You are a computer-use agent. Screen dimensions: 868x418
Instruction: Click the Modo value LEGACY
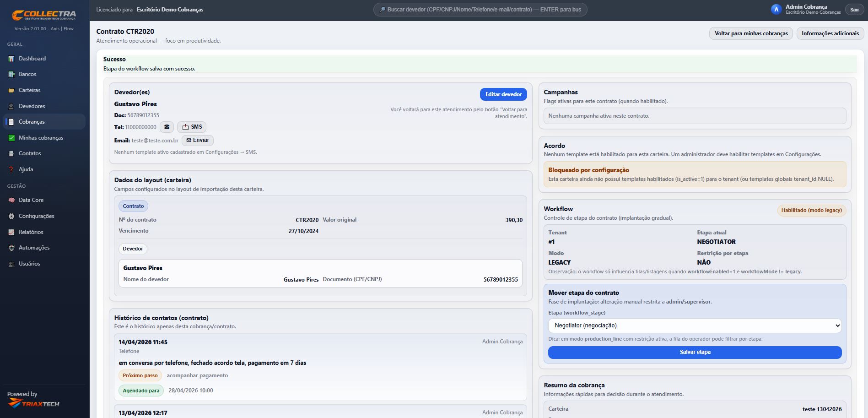[559, 263]
